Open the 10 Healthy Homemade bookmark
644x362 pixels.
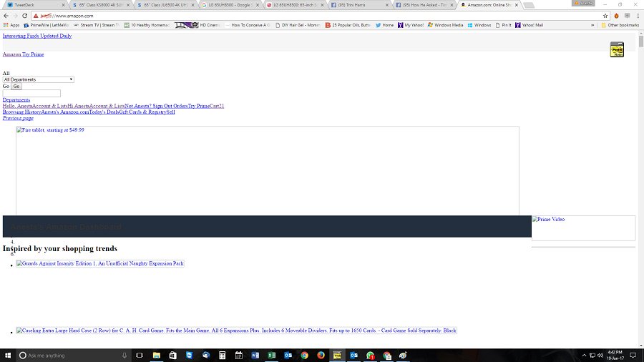(x=147, y=25)
